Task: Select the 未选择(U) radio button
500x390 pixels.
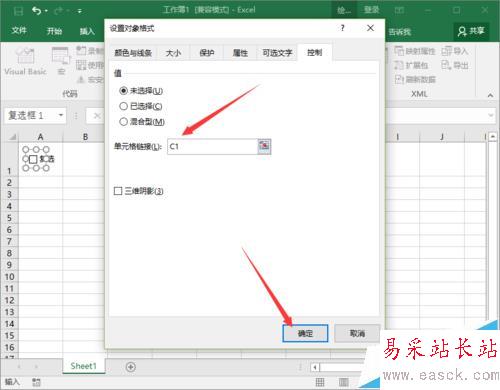Action: pos(123,90)
